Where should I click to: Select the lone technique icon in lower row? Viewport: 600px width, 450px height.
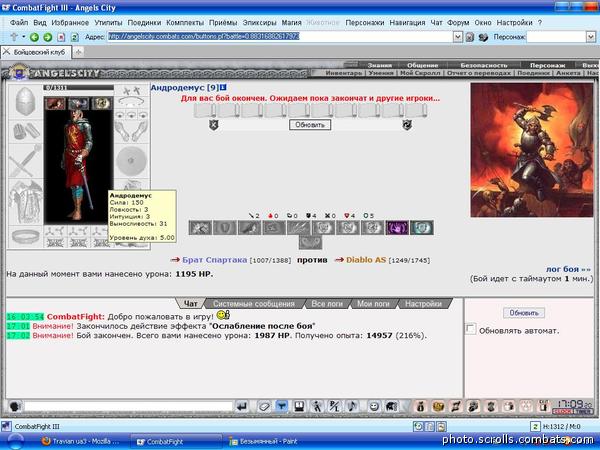click(310, 242)
